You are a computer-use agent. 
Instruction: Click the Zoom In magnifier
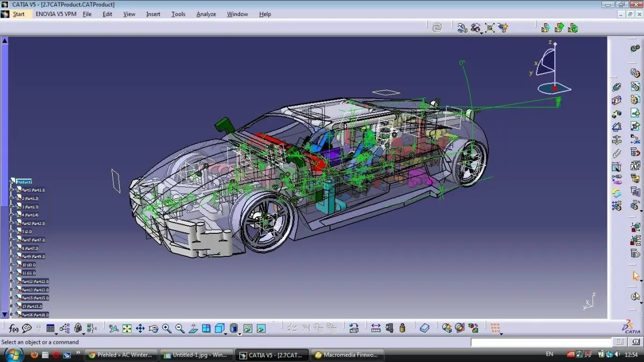tap(166, 328)
